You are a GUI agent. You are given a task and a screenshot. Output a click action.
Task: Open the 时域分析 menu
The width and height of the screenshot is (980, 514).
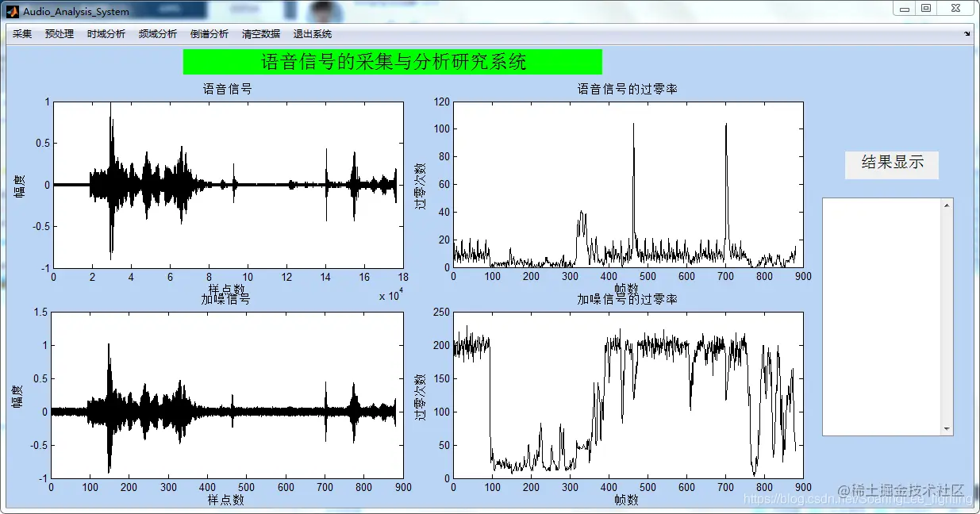point(106,34)
